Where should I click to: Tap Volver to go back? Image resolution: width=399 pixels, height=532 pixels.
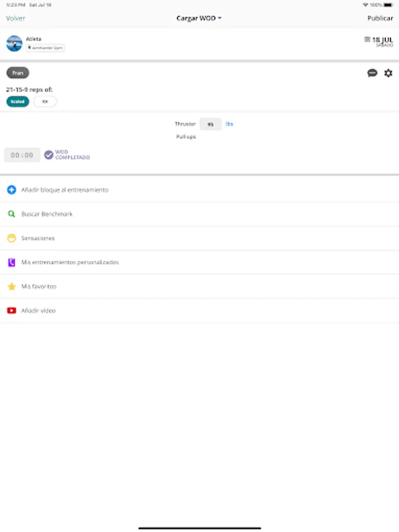pyautogui.click(x=15, y=18)
